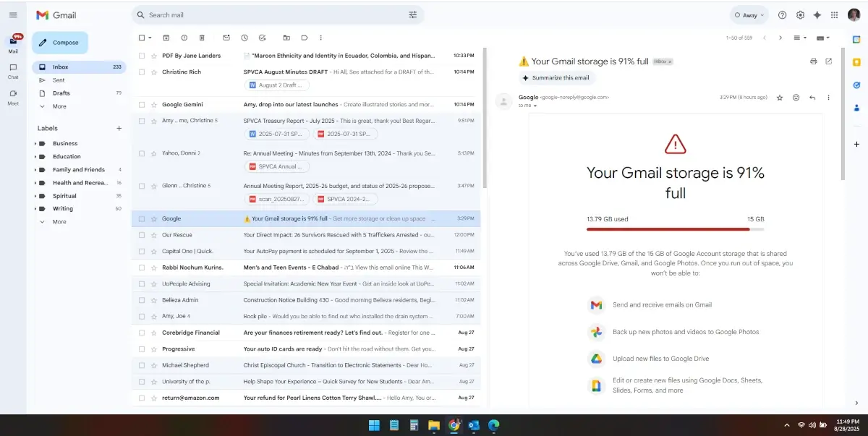
Task: Click the Compose button
Action: (x=59, y=43)
